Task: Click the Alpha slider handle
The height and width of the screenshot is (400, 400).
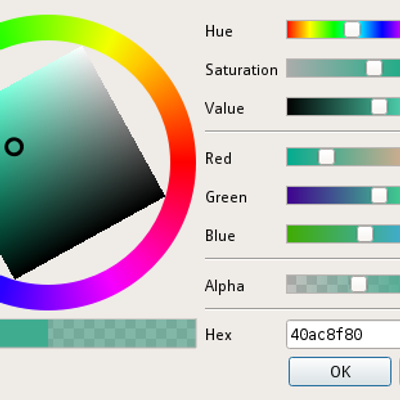Action: [x=359, y=284]
